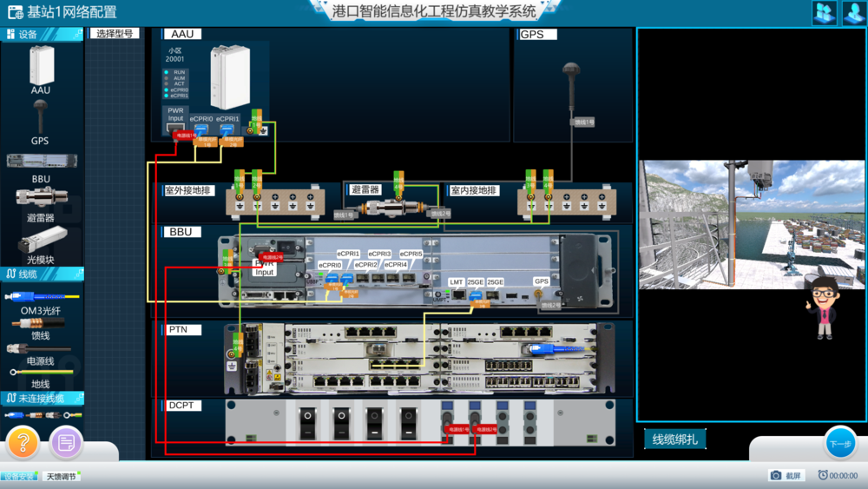The height and width of the screenshot is (489, 868).
Task: Open the purple notes list button
Action: 66,443
